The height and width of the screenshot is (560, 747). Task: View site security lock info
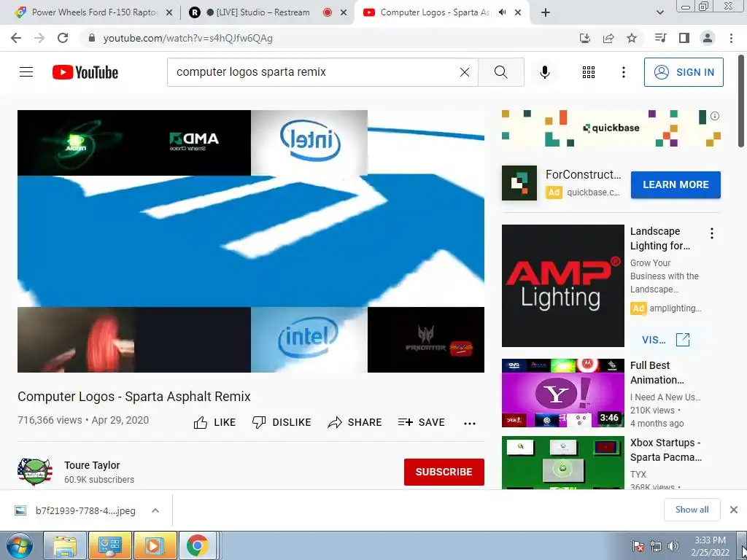pos(92,38)
